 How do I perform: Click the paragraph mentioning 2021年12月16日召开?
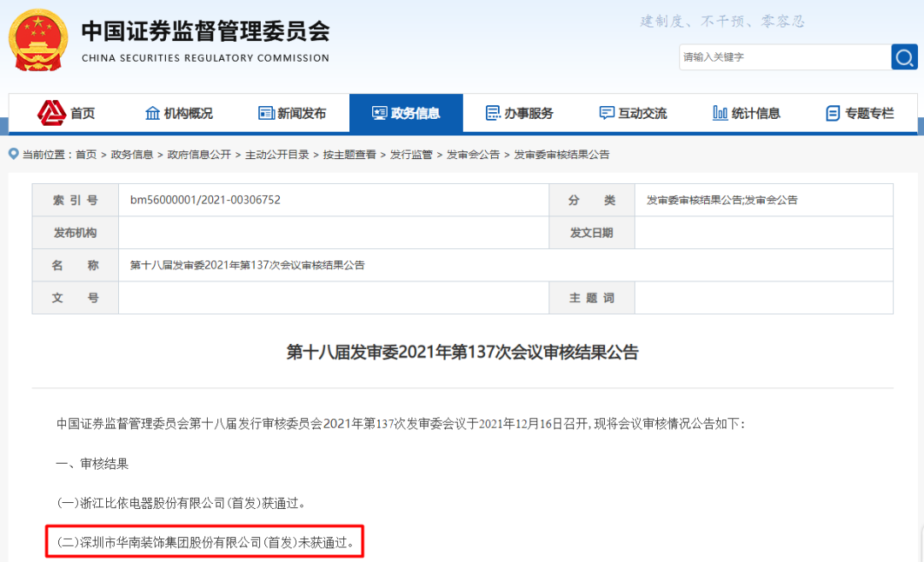pos(400,423)
